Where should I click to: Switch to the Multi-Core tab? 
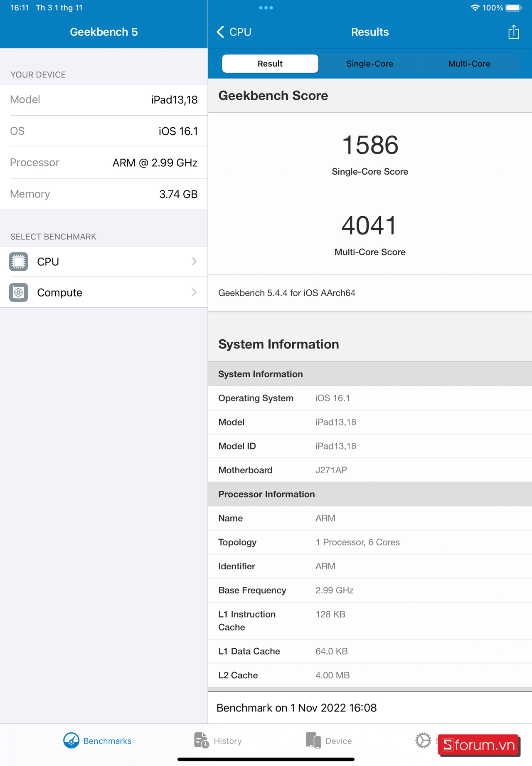coord(469,64)
